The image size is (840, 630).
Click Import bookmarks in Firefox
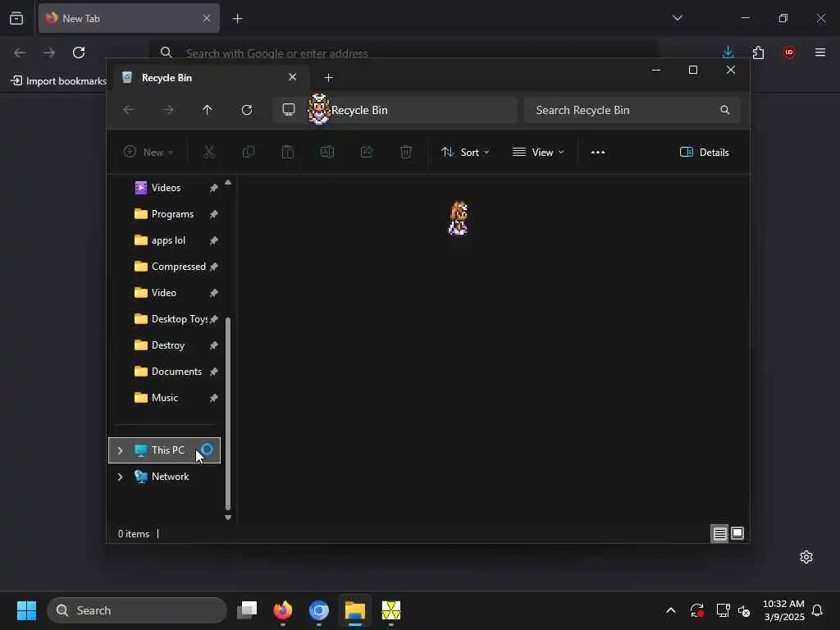(58, 81)
